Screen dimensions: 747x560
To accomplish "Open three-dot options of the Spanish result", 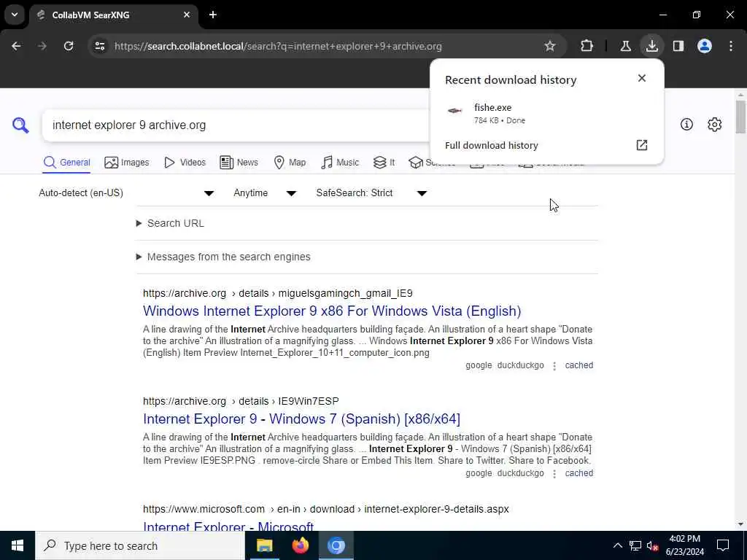I will pos(554,473).
